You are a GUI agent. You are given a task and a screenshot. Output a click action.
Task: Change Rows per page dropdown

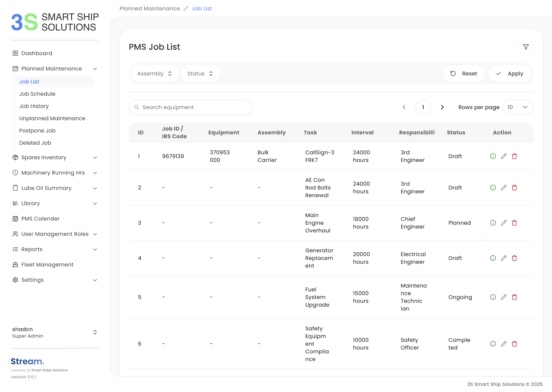pos(518,107)
